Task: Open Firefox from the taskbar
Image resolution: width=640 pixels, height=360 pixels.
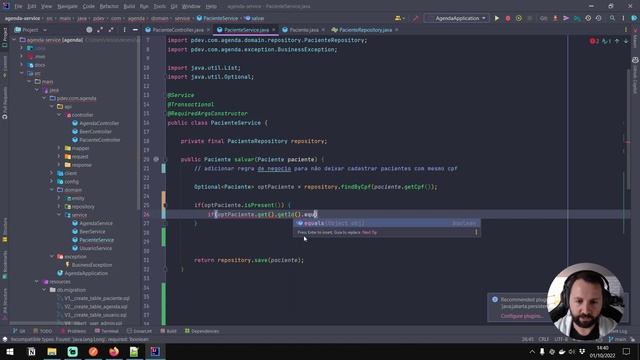Action: pyautogui.click(x=113, y=351)
